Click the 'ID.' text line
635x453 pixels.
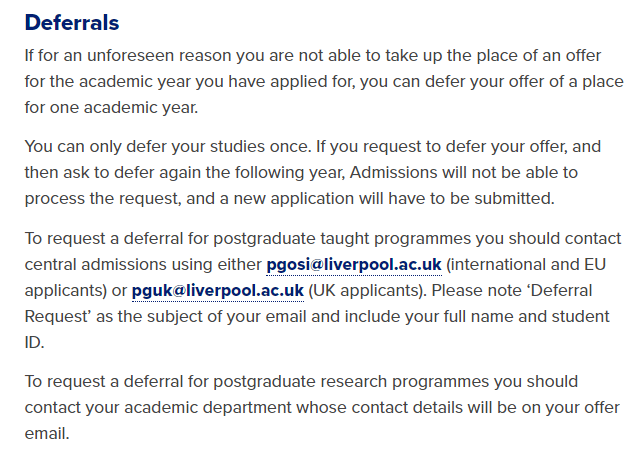point(34,342)
